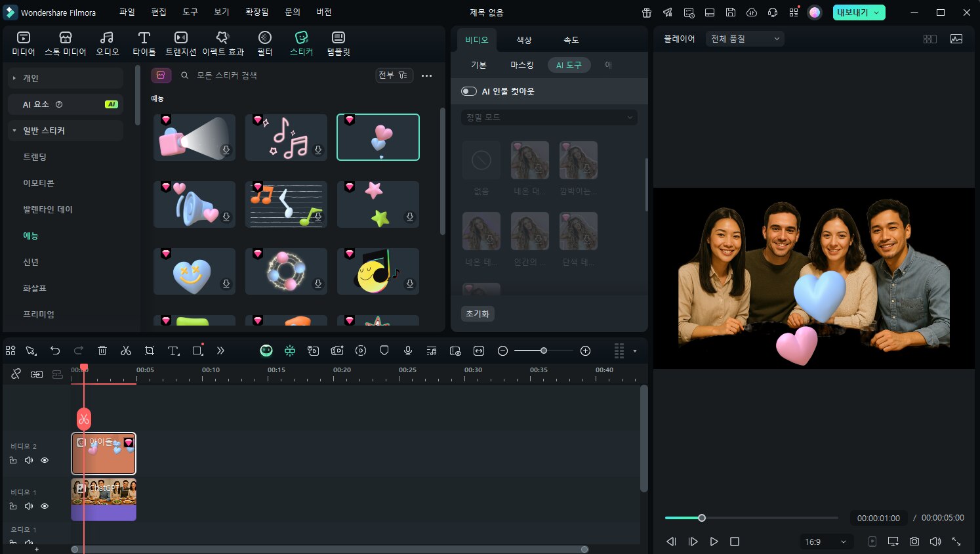Viewport: 980px width, 554px height.
Task: Open the 필터 filters panel
Action: [265, 43]
